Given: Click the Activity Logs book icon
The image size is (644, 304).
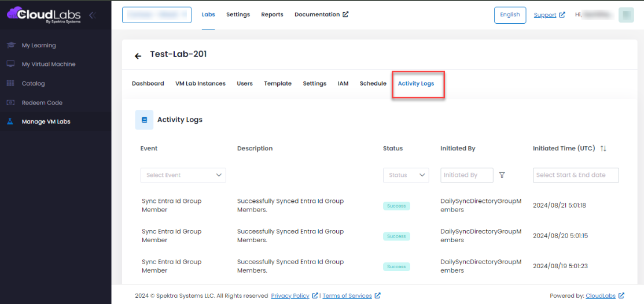Looking at the screenshot, I should click(x=144, y=120).
